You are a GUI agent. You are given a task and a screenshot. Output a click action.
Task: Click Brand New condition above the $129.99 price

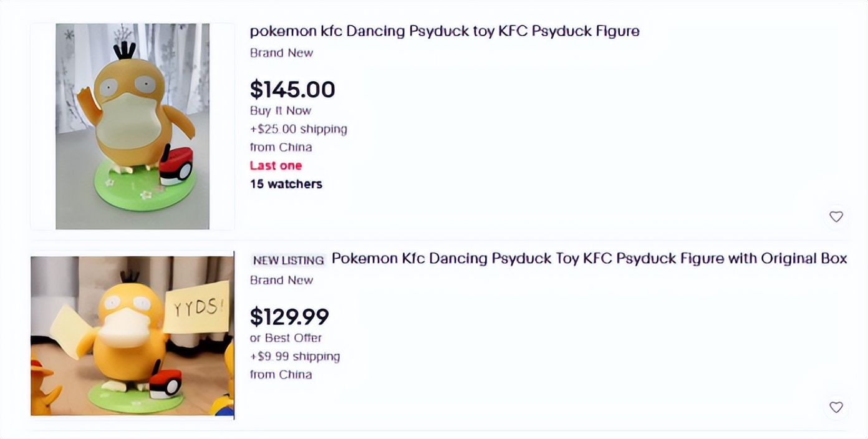pos(281,280)
